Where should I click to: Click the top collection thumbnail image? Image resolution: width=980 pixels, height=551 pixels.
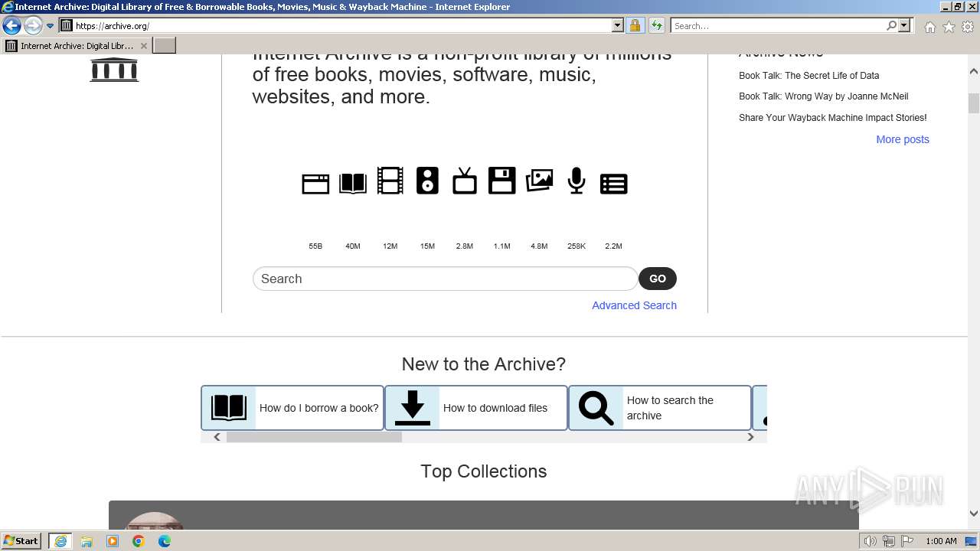tap(155, 521)
